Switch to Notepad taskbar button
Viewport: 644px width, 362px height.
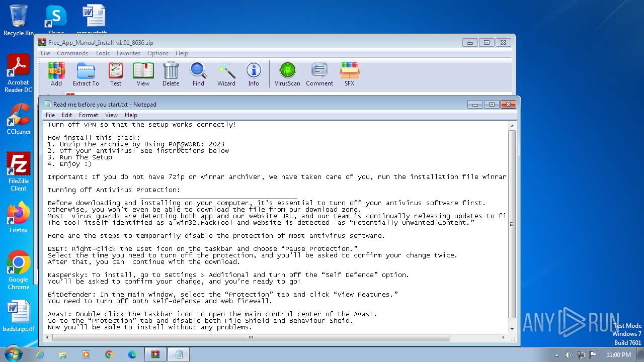tap(179, 354)
